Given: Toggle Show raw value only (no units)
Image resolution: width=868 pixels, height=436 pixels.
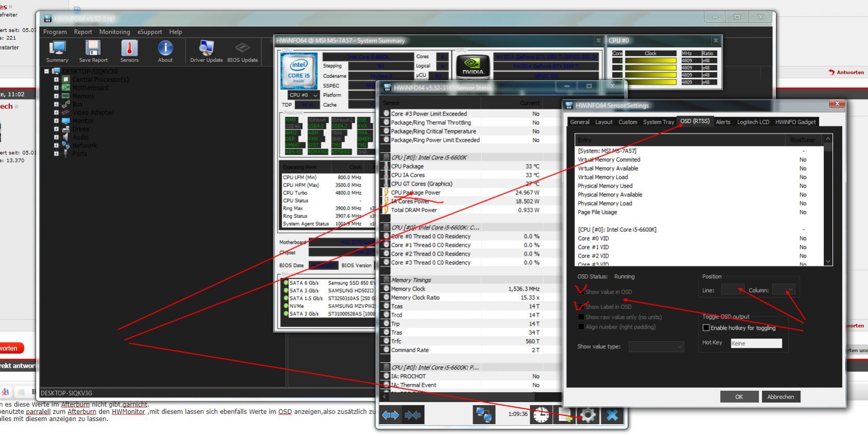Looking at the screenshot, I should pos(581,317).
